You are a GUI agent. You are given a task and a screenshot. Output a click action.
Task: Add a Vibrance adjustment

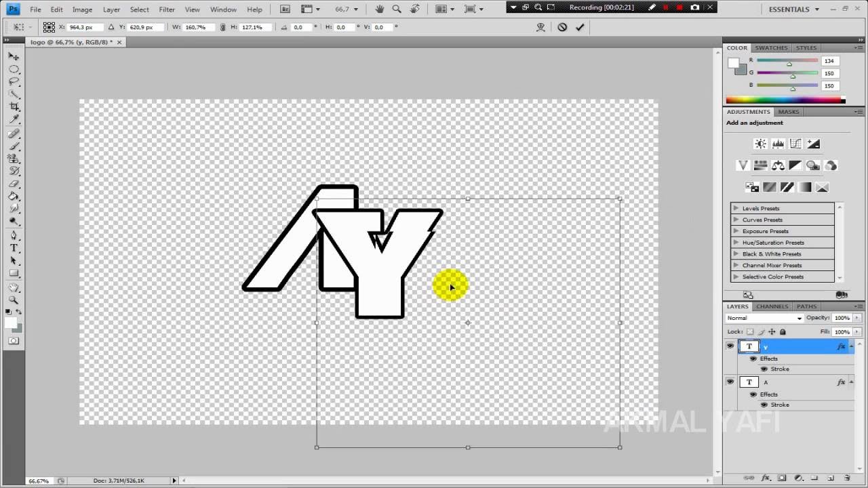(x=743, y=165)
